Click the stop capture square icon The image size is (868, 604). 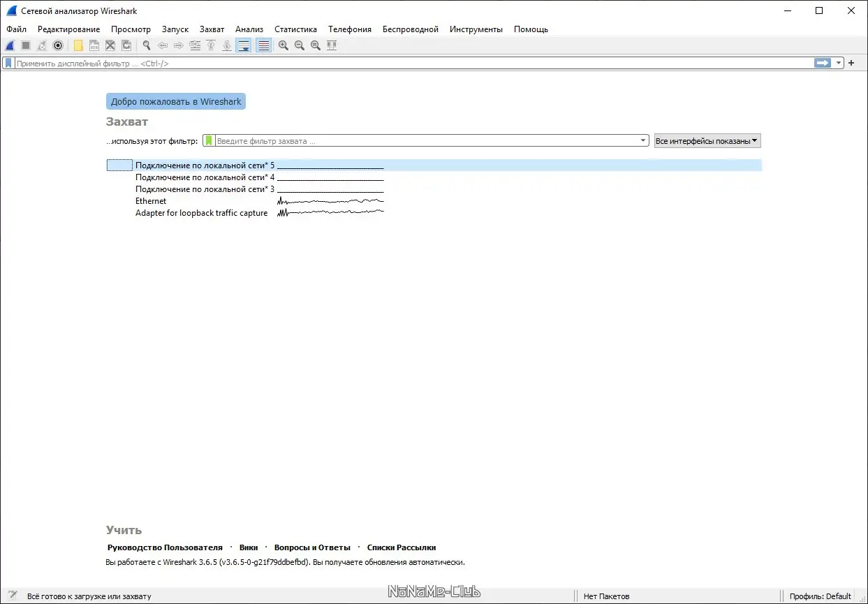click(26, 45)
